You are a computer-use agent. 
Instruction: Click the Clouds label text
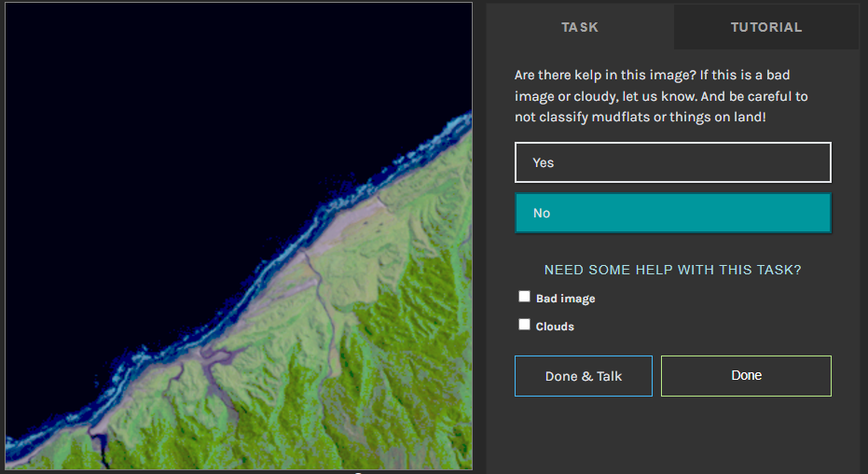click(x=555, y=327)
